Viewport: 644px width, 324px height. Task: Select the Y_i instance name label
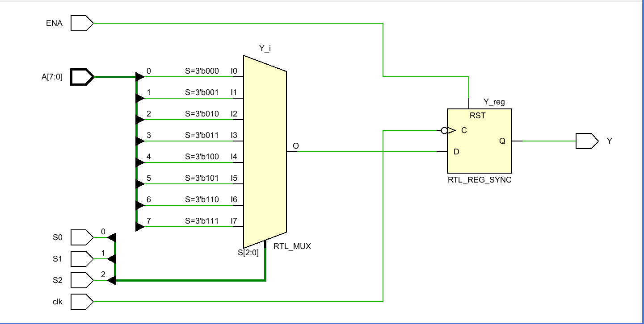pyautogui.click(x=265, y=48)
